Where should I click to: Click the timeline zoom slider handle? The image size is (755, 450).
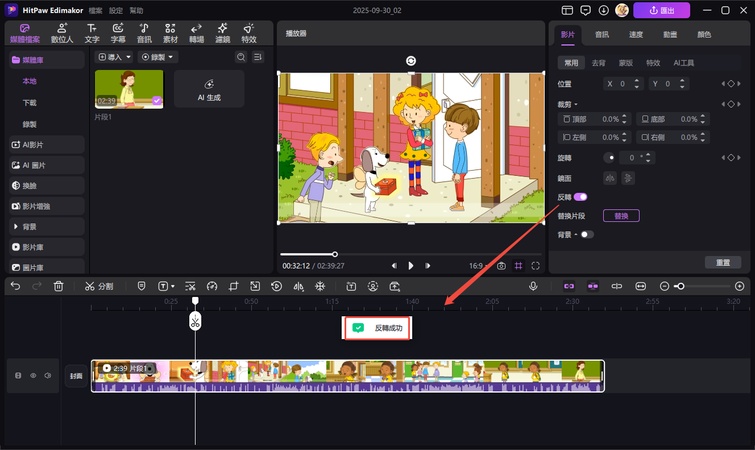point(680,286)
